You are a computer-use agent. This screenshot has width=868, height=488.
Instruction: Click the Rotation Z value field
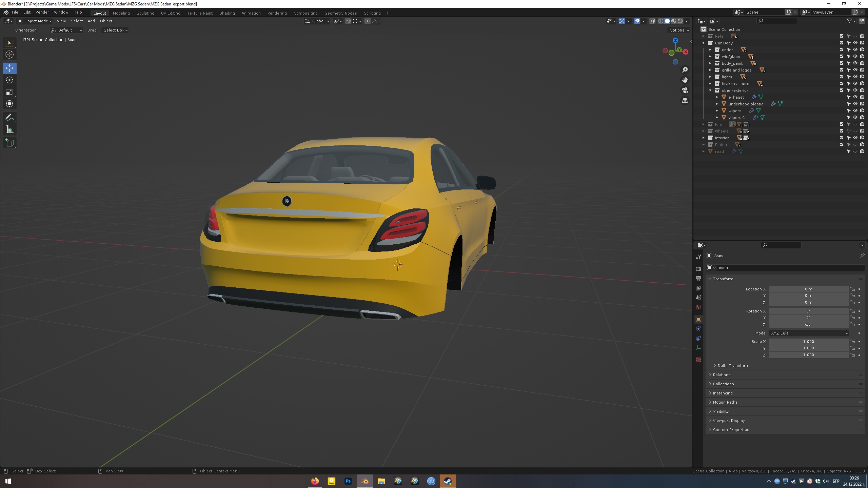pos(808,324)
